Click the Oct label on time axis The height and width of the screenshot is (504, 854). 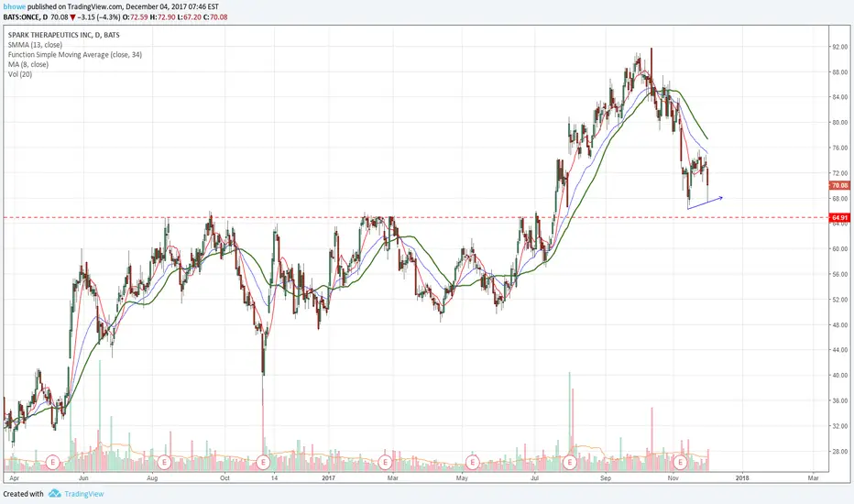[224, 478]
